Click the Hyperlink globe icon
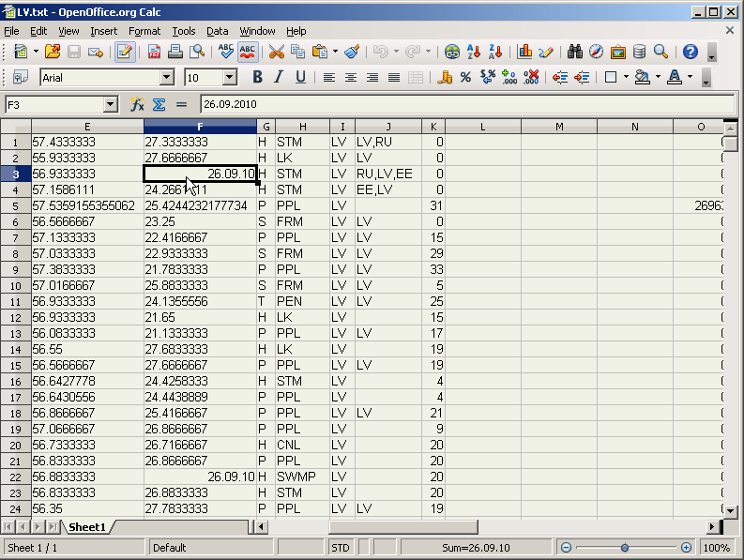 451,52
